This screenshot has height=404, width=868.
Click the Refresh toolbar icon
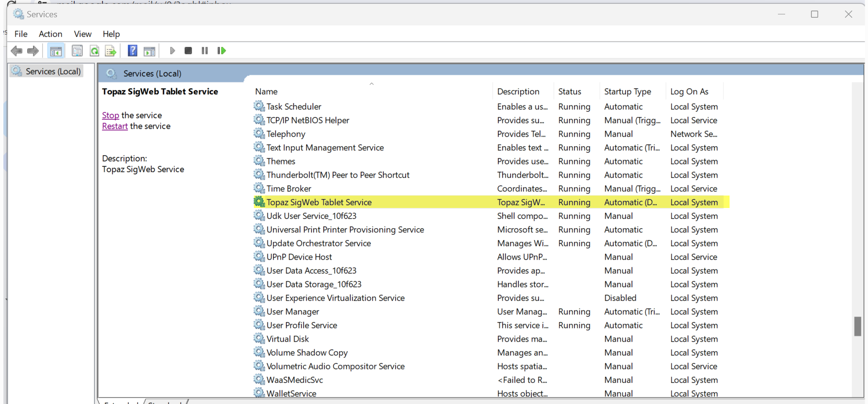coord(94,51)
